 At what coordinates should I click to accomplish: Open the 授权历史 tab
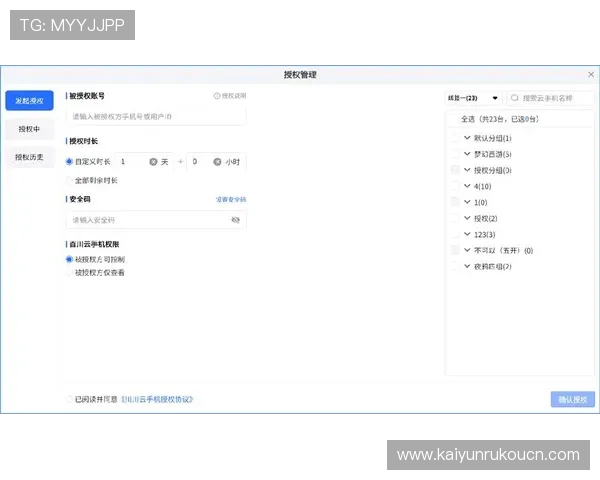tap(29, 157)
